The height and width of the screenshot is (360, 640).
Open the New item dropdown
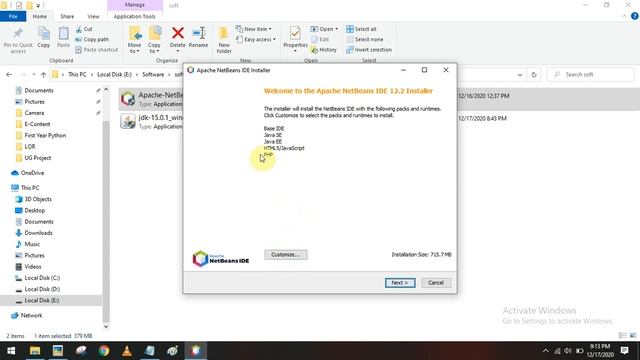pos(253,29)
